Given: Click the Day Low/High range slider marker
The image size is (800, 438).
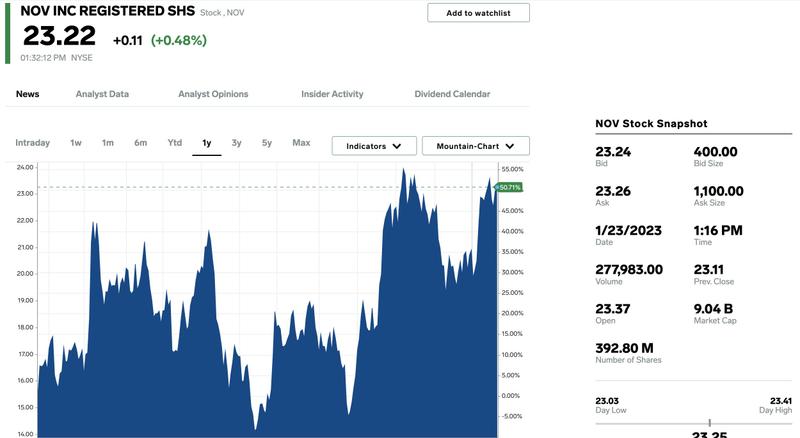Looking at the screenshot, I should [x=710, y=423].
